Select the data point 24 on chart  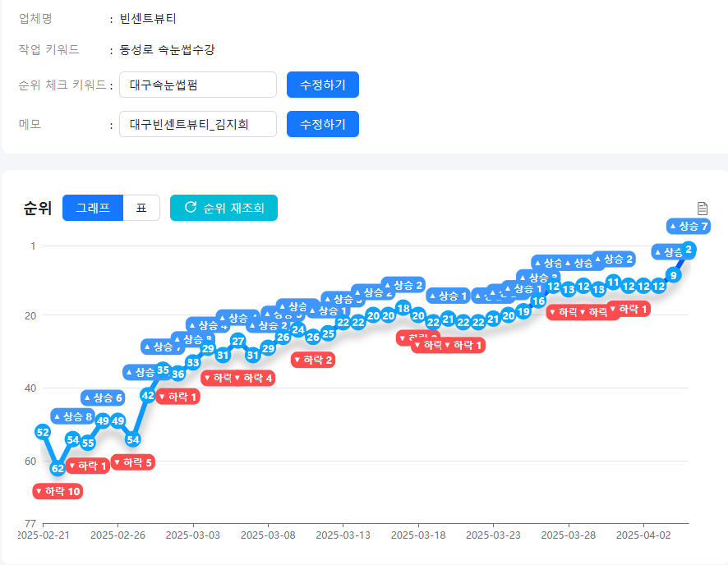[x=298, y=330]
